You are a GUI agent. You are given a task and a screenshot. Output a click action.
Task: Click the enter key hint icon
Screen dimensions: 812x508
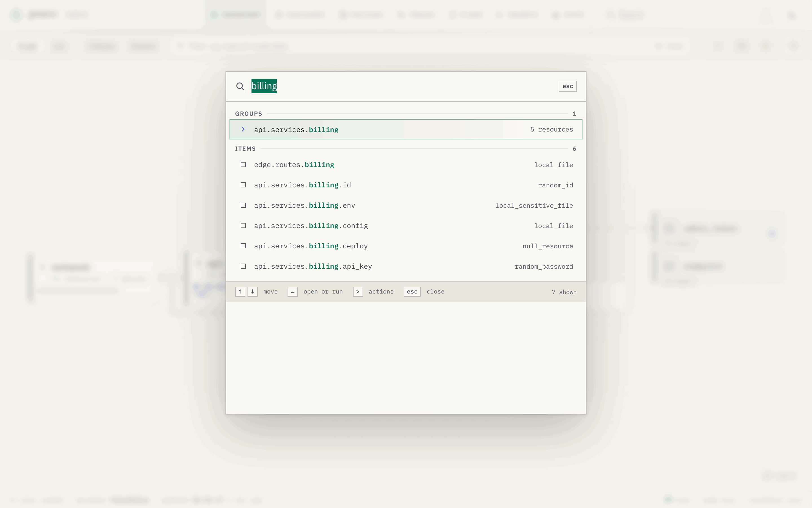(x=293, y=292)
